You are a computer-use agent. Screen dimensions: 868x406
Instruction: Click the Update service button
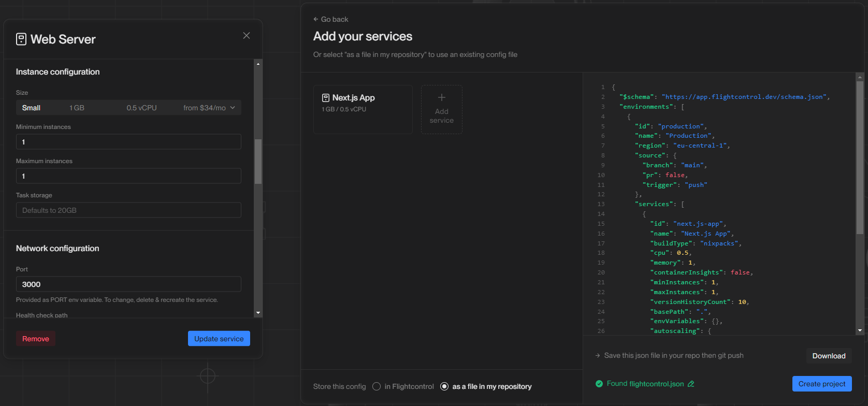tap(219, 339)
